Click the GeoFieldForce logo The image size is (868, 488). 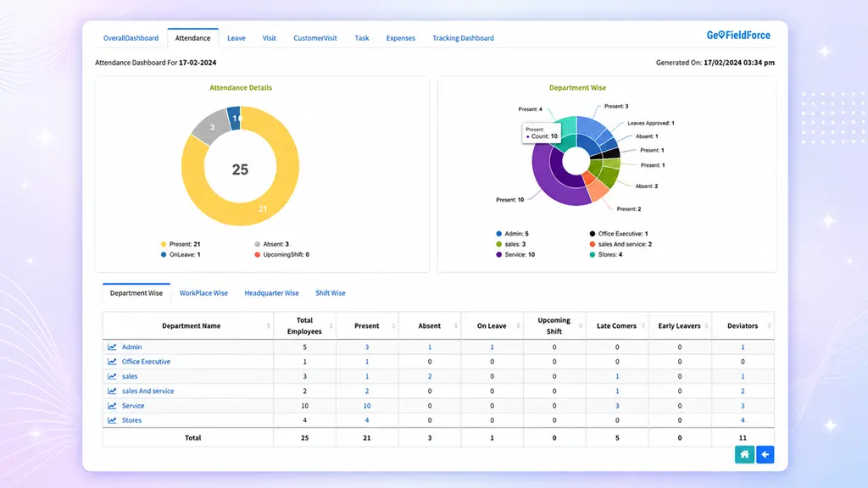coord(738,36)
